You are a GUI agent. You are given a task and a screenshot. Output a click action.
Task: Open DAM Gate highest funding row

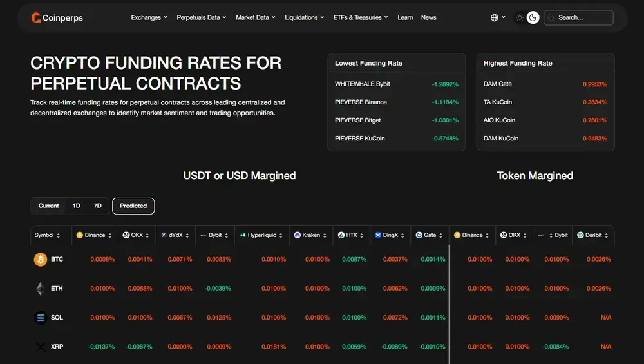[x=545, y=84]
